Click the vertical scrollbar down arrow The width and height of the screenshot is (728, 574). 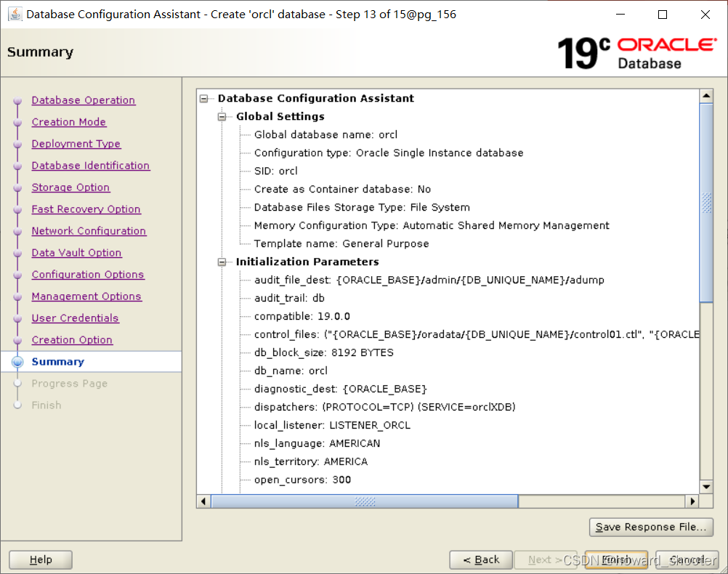point(706,487)
